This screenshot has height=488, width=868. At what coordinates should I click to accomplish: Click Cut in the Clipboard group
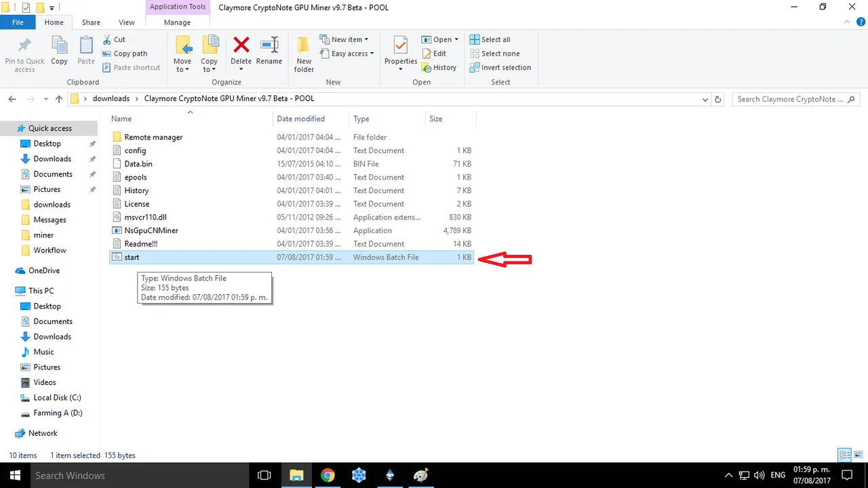coord(114,39)
